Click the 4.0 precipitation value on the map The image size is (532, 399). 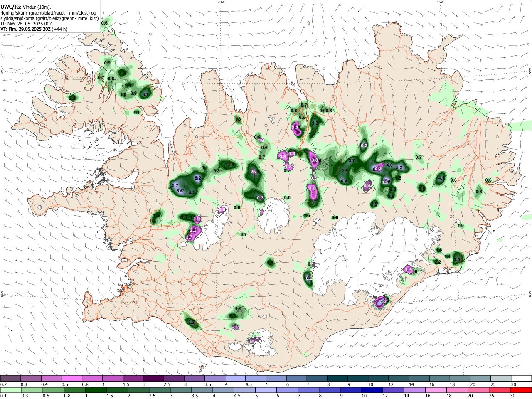389,165
